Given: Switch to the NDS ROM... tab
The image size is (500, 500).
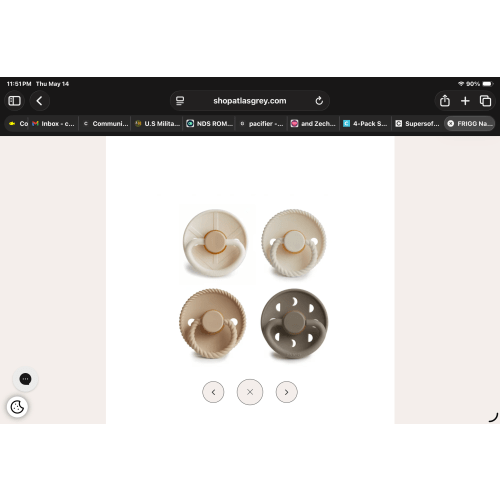Looking at the screenshot, I should point(209,124).
